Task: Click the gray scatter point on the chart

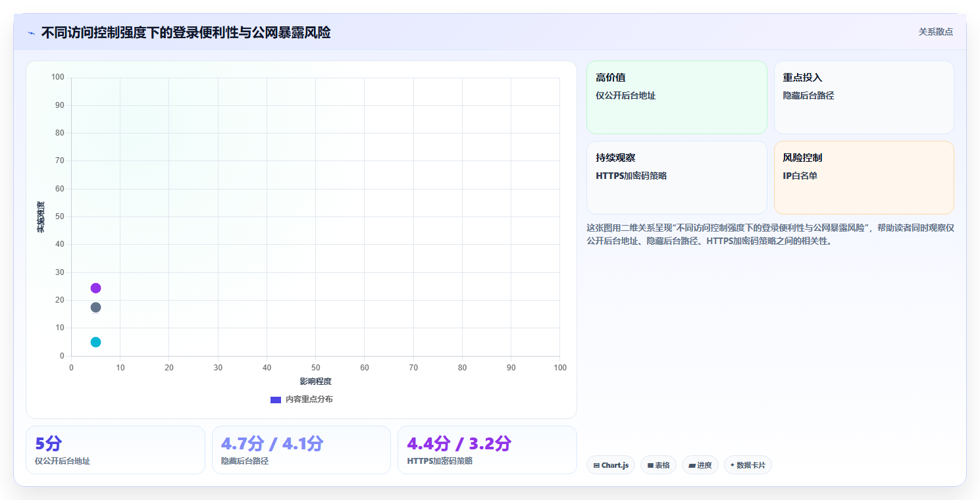Action: (x=95, y=307)
